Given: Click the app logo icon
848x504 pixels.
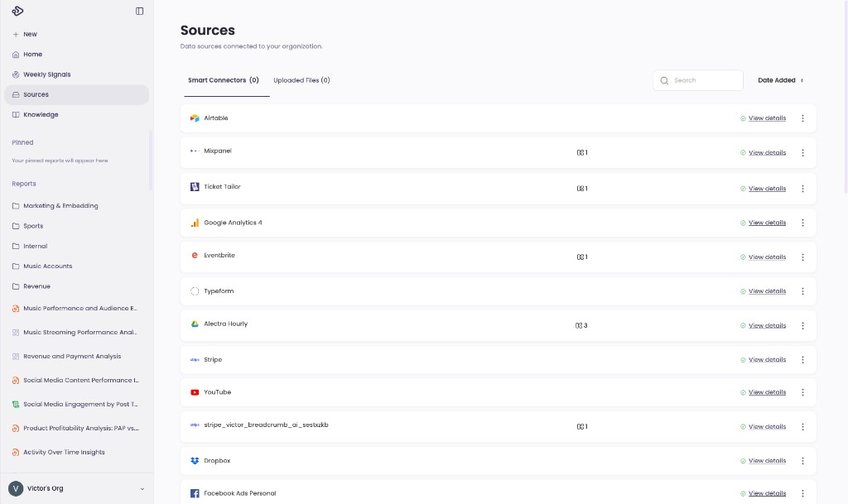Looking at the screenshot, I should tap(17, 11).
